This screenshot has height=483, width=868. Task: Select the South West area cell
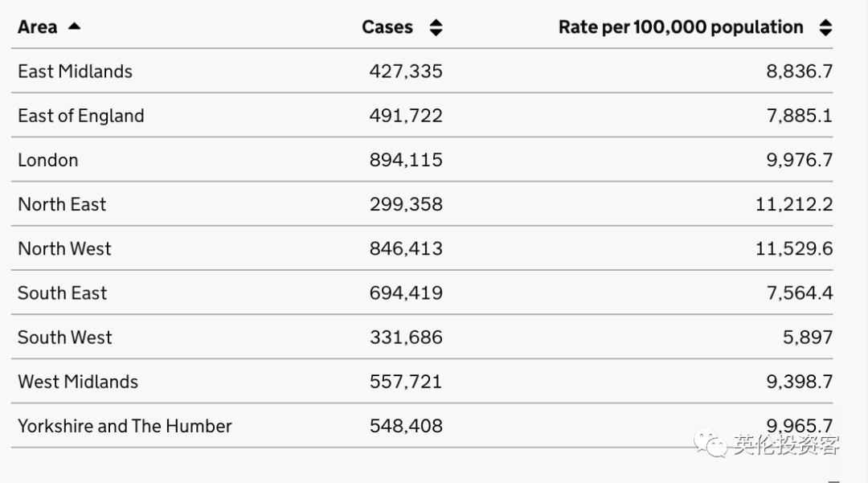pyautogui.click(x=64, y=337)
